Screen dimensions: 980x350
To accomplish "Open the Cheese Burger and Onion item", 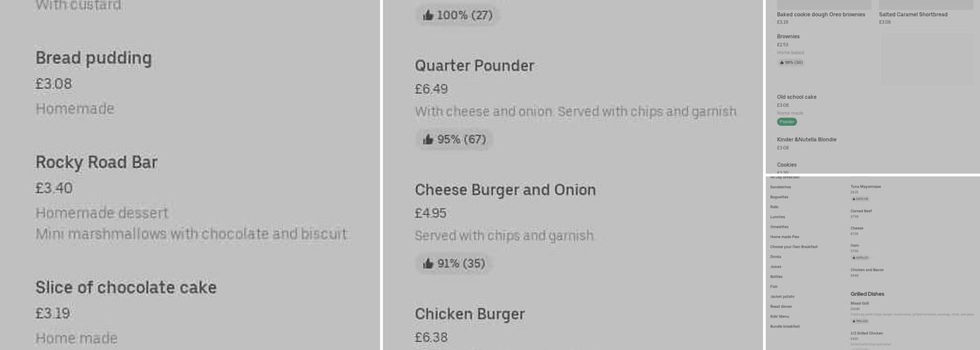I will 505,190.
